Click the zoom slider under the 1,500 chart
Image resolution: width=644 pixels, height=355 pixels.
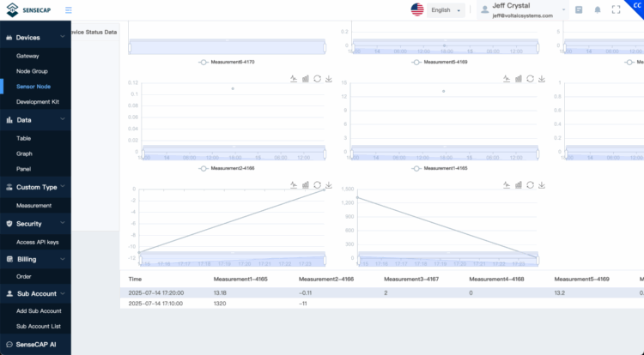coord(447,258)
